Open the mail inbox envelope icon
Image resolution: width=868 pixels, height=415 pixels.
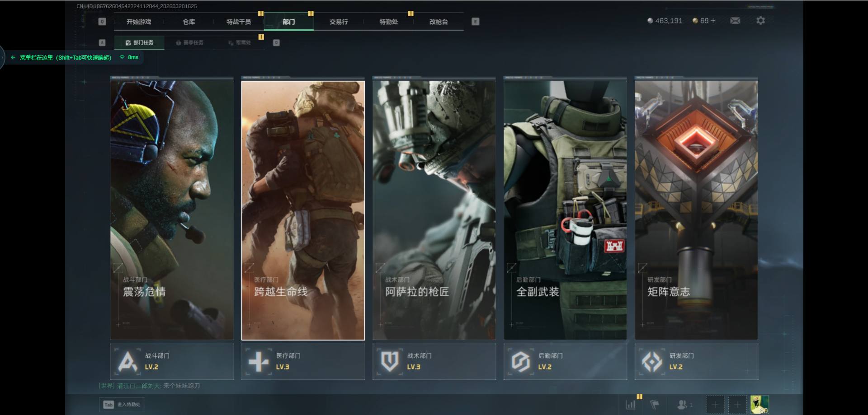[x=735, y=21]
